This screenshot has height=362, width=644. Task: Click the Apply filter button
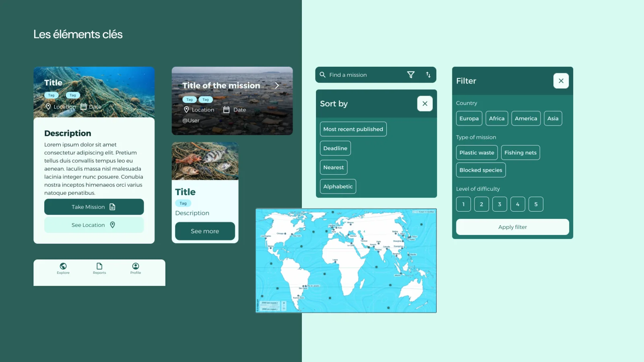tap(512, 227)
